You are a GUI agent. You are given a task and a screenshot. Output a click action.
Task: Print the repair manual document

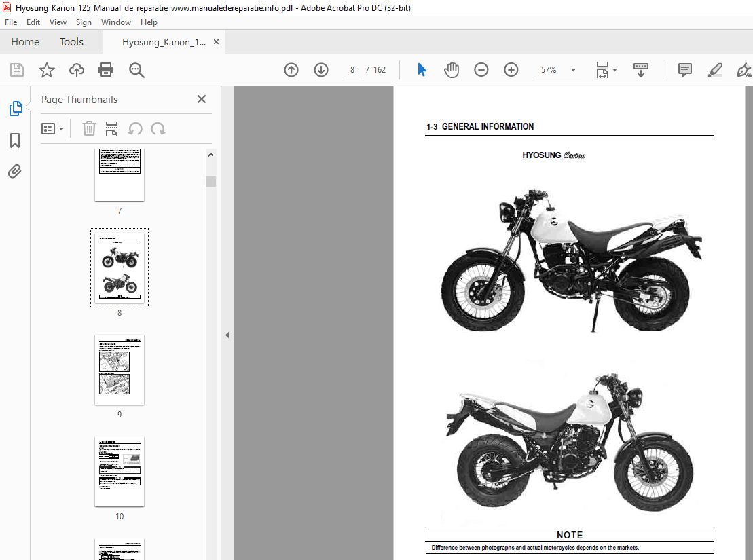[x=107, y=70]
